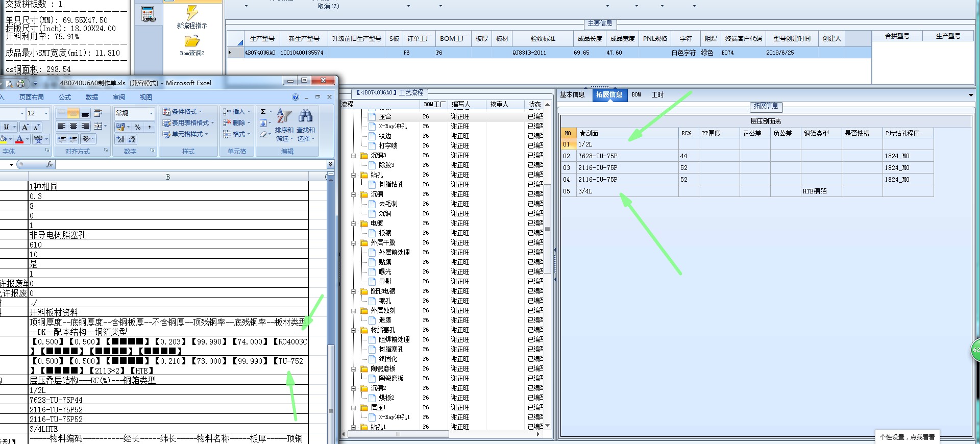Switch to BOM tab

636,94
